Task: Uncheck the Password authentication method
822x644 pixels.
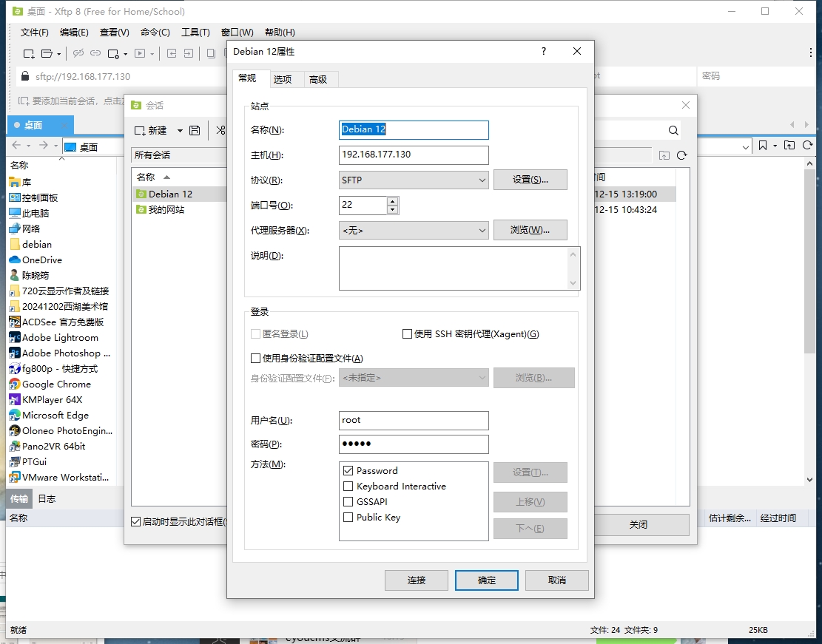Action: coord(348,470)
